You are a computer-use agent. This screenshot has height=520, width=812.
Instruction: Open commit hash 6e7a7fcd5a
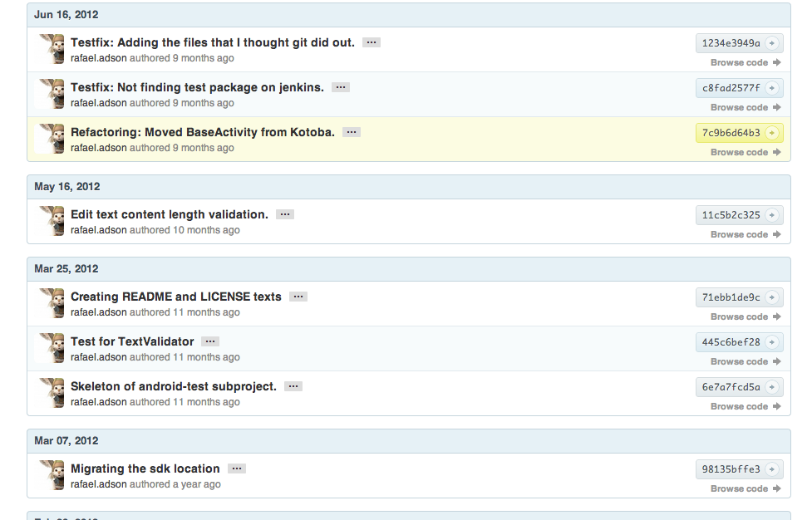731,387
